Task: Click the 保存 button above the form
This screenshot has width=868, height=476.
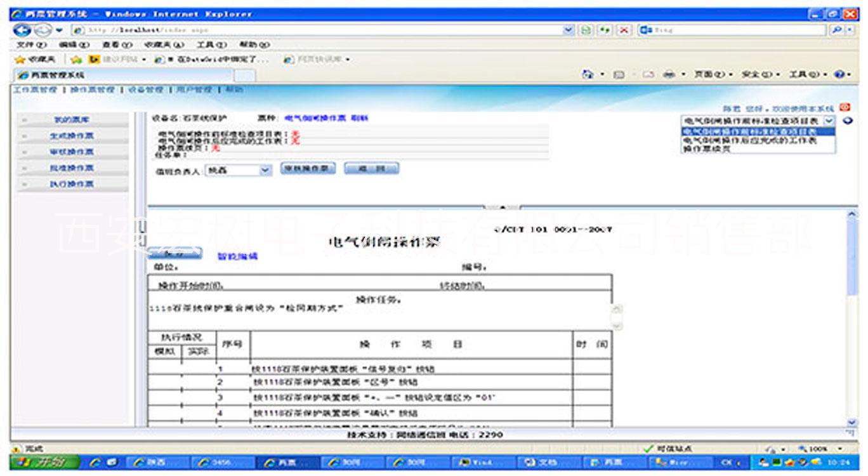Action: point(175,254)
